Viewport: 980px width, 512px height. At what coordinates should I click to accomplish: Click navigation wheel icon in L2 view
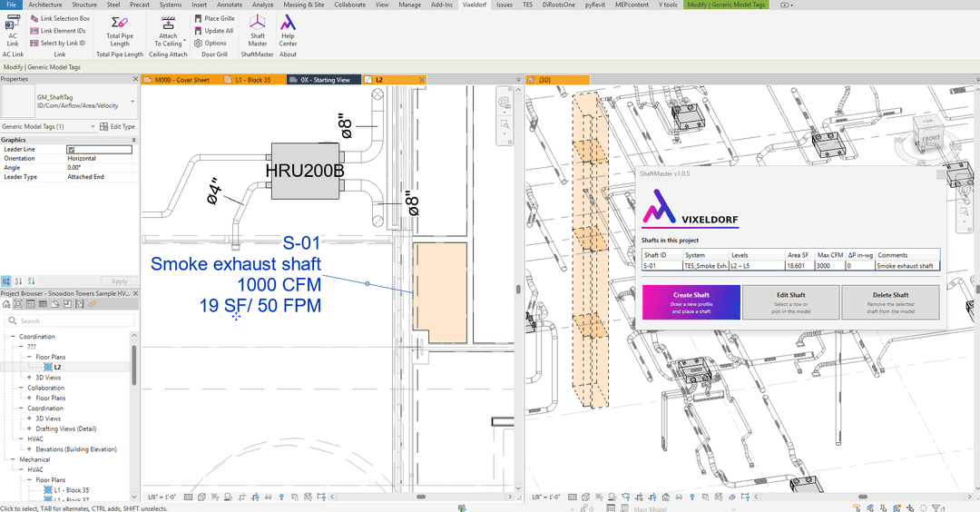pyautogui.click(x=504, y=103)
